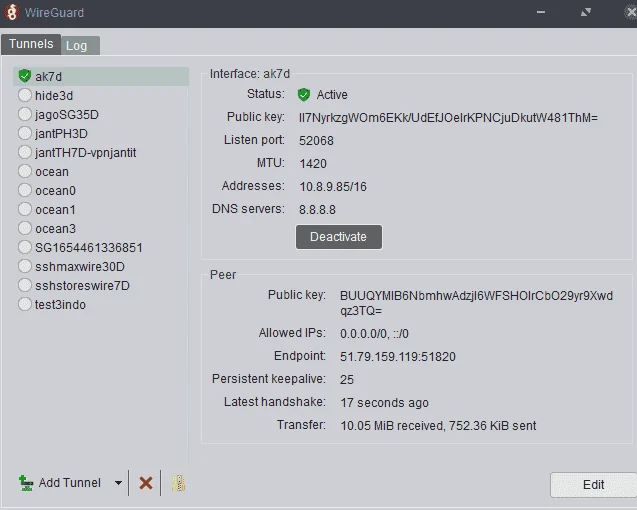Select the sshstoreswire7D tunnel name
The image size is (637, 510).
[82, 286]
